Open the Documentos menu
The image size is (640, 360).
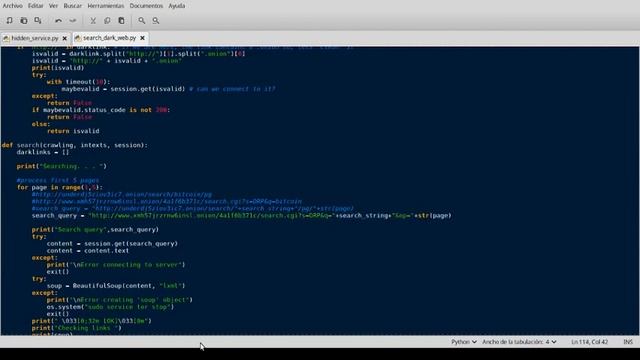(x=146, y=6)
